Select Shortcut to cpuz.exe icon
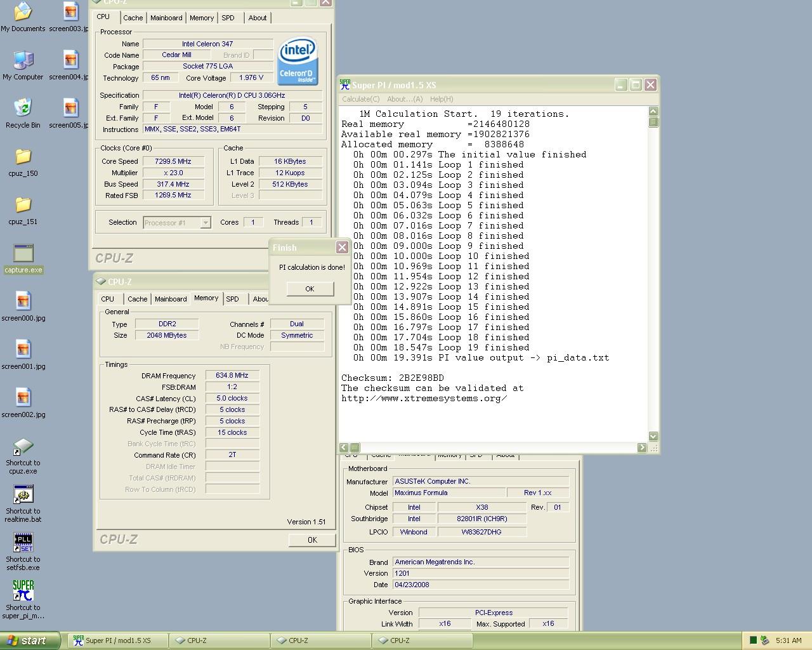 click(x=23, y=456)
